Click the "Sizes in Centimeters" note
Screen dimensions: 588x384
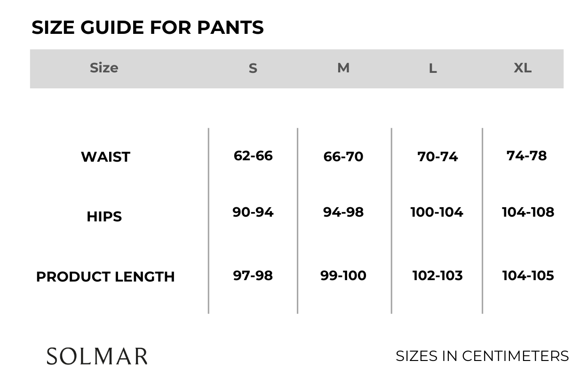point(482,356)
